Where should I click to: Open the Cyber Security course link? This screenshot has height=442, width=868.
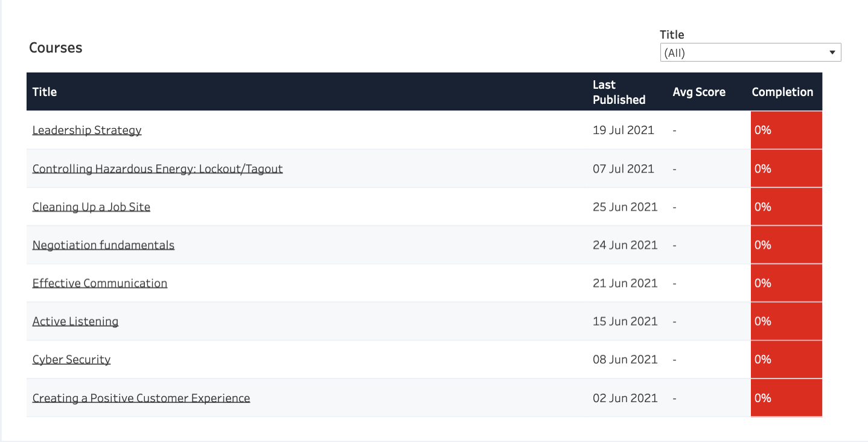tap(72, 359)
